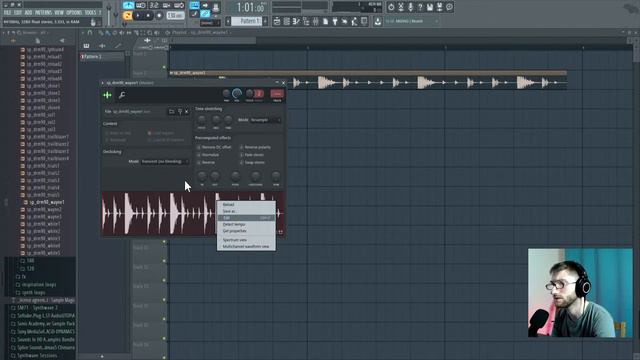Open the snap setting dropdown below link icon
Viewport: 640px width, 360px height.
coord(210,23)
